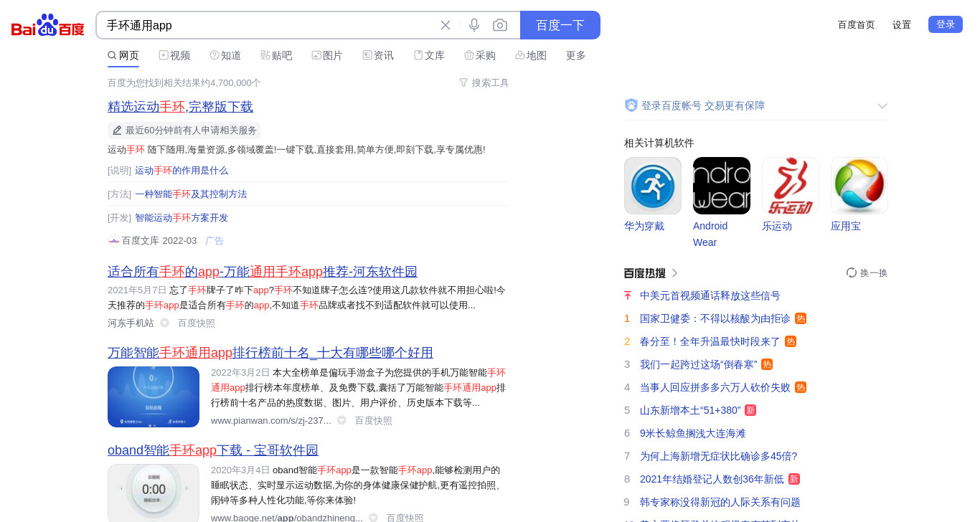Open hot search 9米长鲸鱼搁浅大连海滩

pos(693,433)
